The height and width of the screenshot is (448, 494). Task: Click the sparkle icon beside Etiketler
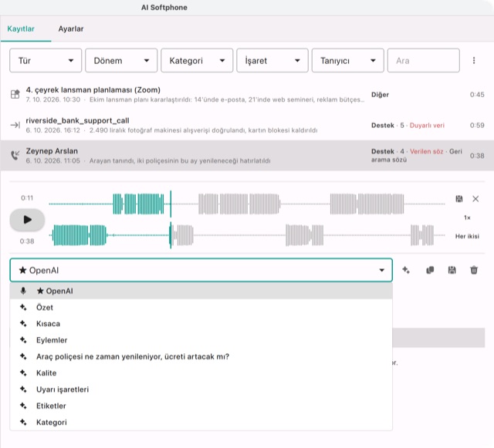23,406
